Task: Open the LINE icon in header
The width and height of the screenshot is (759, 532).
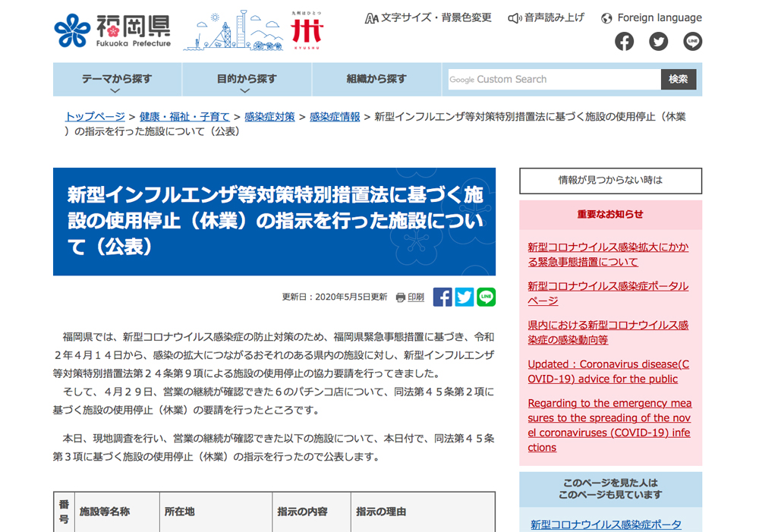Action: (x=692, y=41)
